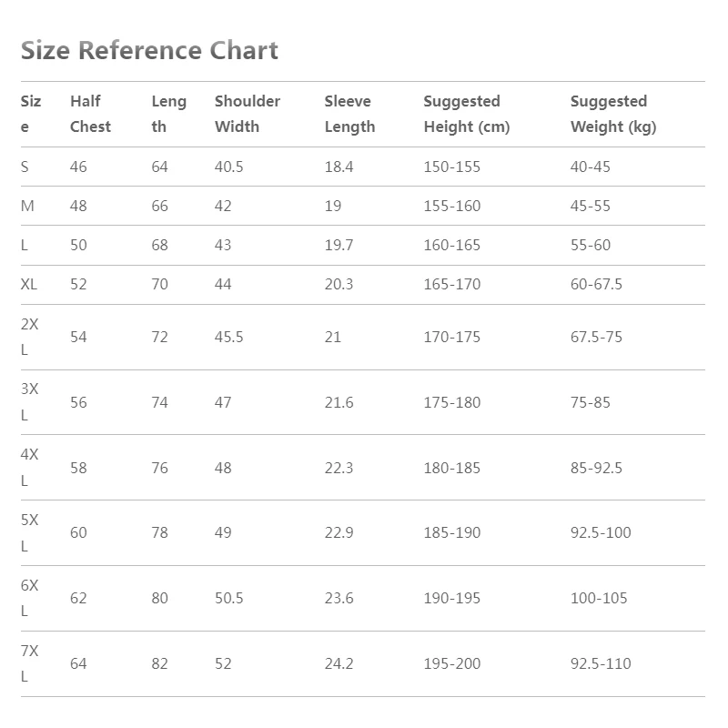Select the 60-67.5 weight cell
Viewport: 728px width, 728px height.
pos(596,284)
